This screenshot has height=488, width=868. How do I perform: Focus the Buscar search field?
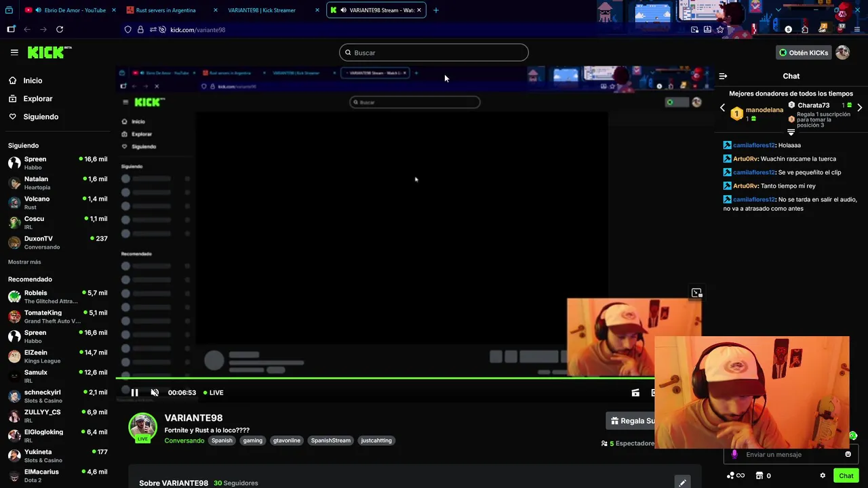(434, 53)
